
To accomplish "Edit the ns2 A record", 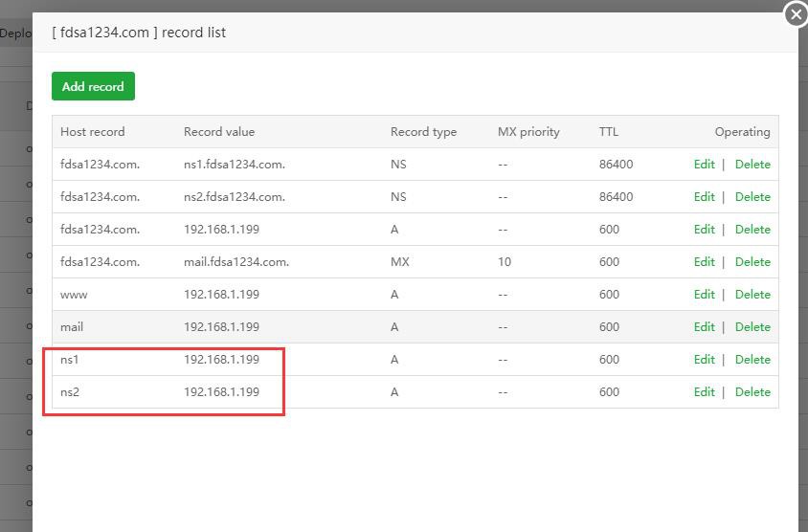I will pos(705,392).
